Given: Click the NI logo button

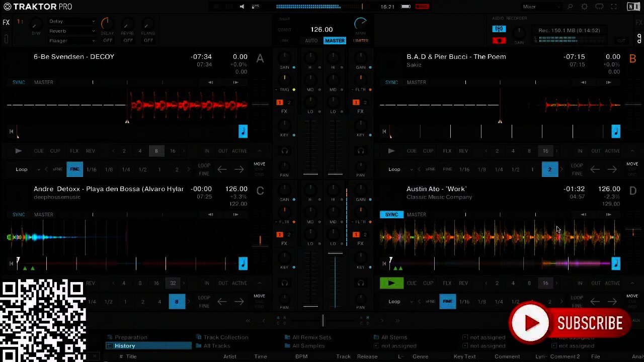Looking at the screenshot, I should click(x=633, y=7).
